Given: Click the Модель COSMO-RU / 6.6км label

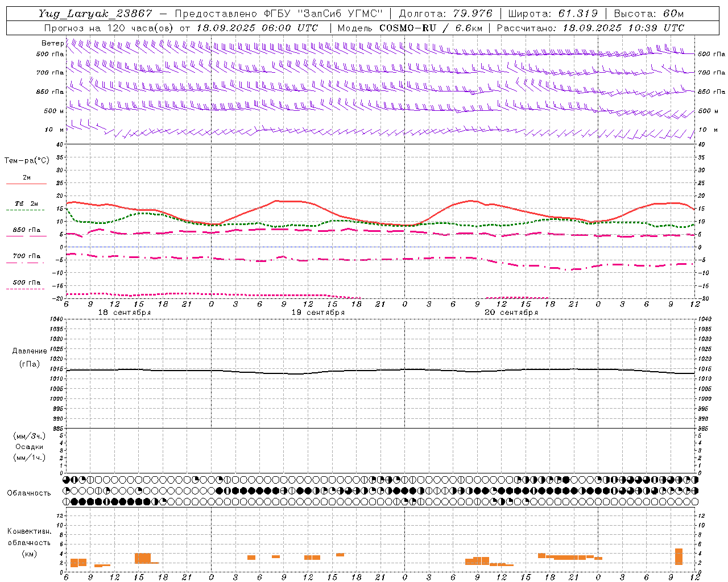Looking at the screenshot, I should [410, 28].
